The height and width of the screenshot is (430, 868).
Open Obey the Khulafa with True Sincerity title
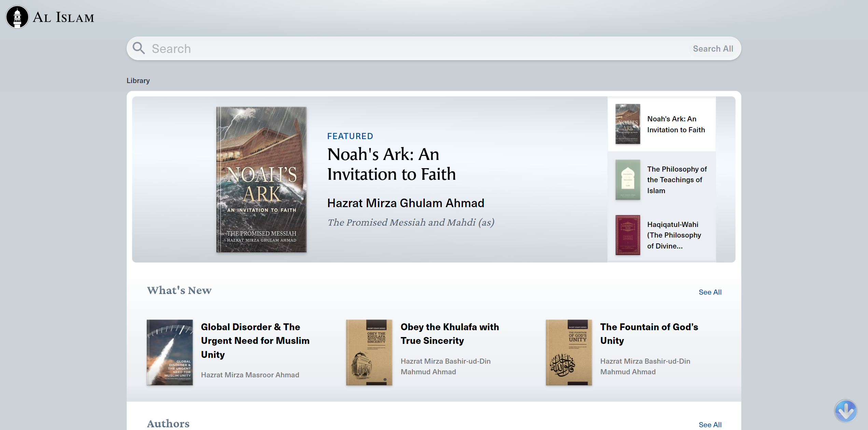click(450, 334)
